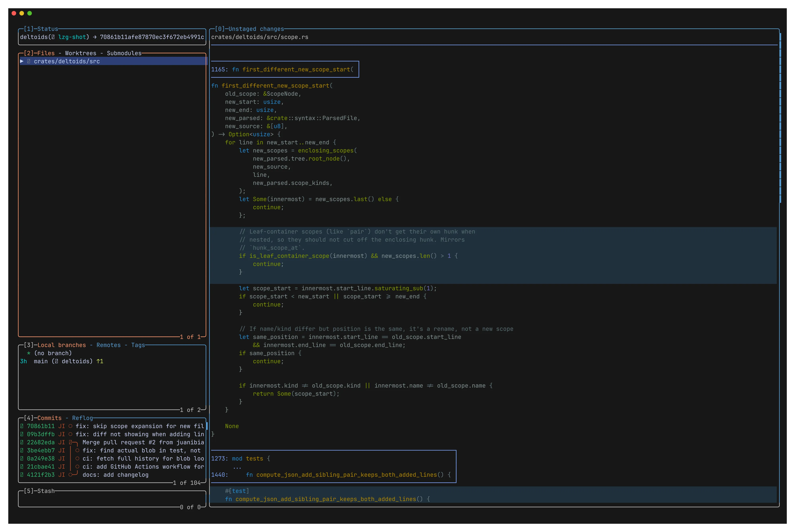The image size is (795, 532).
Task: Click graph node circle of 'fix: find actual blob' commit
Action: (77, 451)
